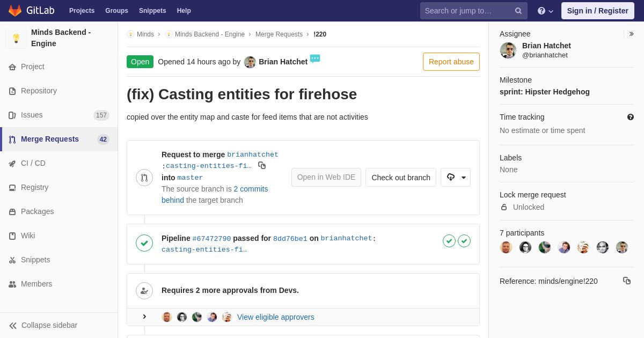Image resolution: width=644 pixels, height=338 pixels.
Task: Click View eligible approvers link
Action: tap(276, 317)
